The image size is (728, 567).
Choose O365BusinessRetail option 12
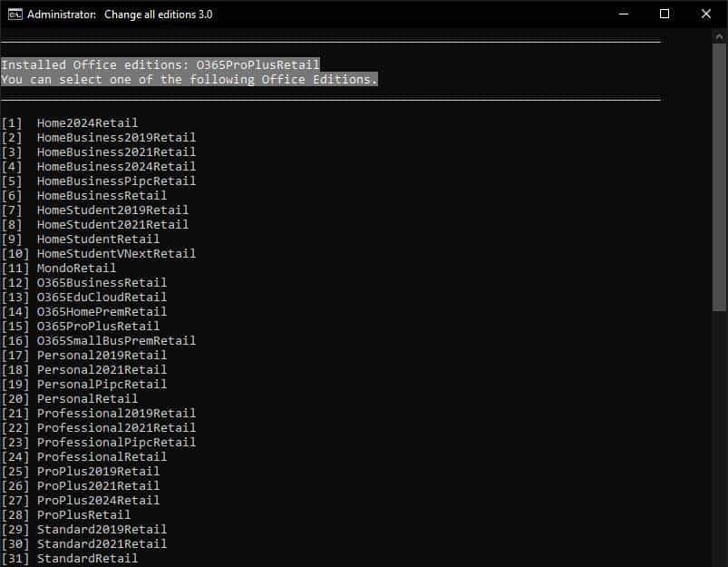(x=102, y=282)
